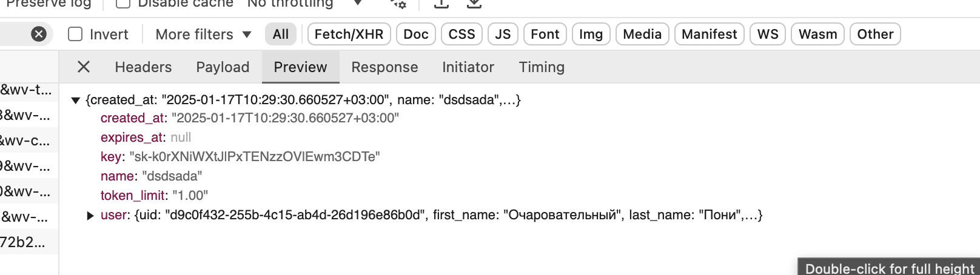Select the All filter
Image resolution: width=980 pixels, height=275 pixels.
pyautogui.click(x=281, y=35)
